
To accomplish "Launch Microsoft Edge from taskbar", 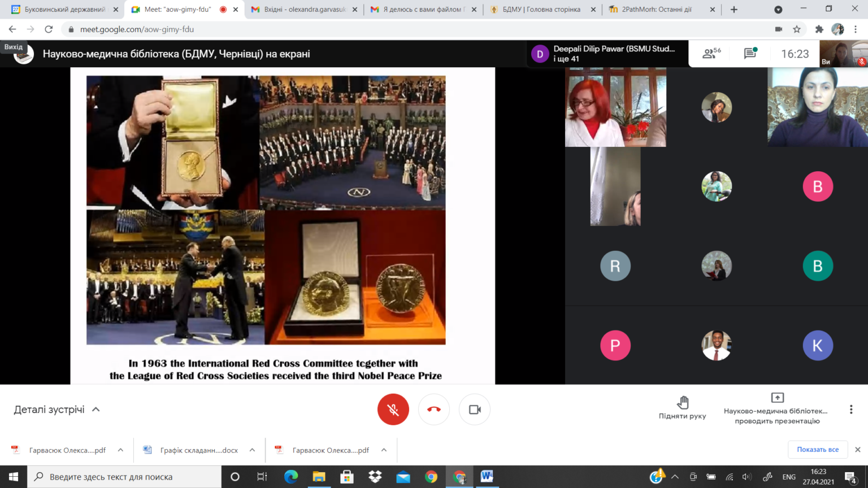I will (291, 477).
